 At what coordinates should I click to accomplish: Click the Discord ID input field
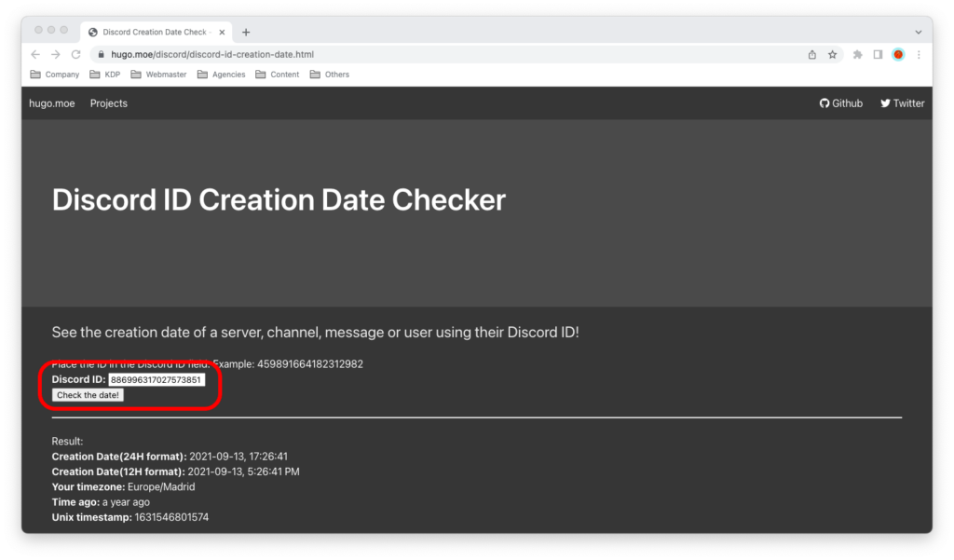[157, 380]
